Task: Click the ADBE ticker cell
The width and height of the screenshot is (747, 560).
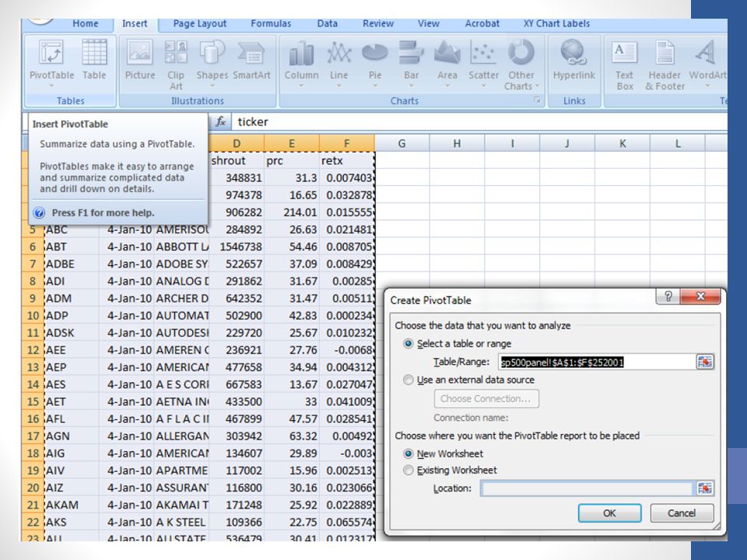Action: tap(72, 264)
